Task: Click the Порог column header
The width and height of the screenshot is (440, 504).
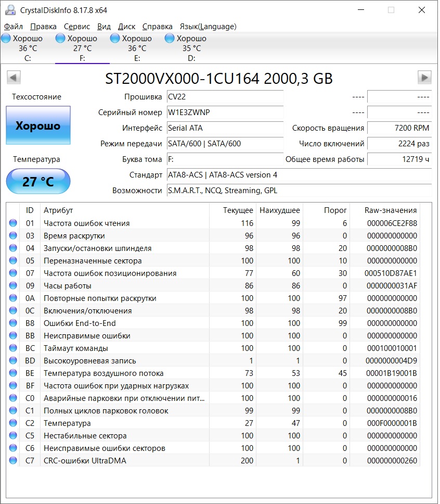Action: coord(326,210)
